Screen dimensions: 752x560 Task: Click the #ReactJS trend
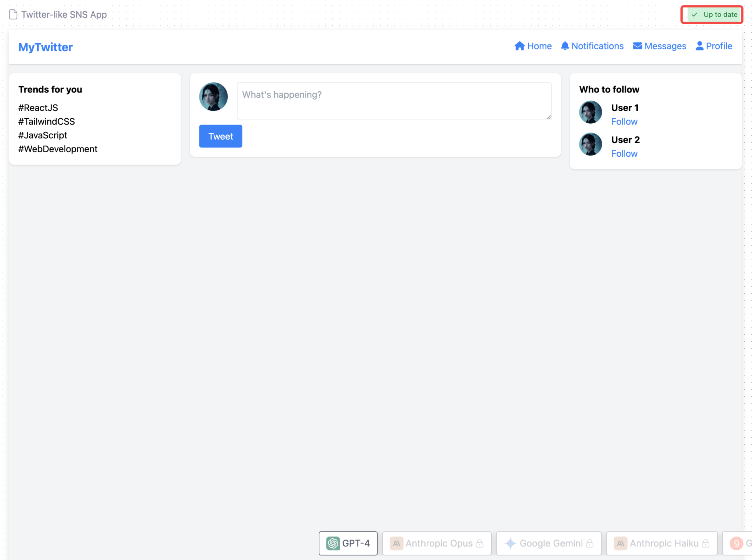coord(38,108)
